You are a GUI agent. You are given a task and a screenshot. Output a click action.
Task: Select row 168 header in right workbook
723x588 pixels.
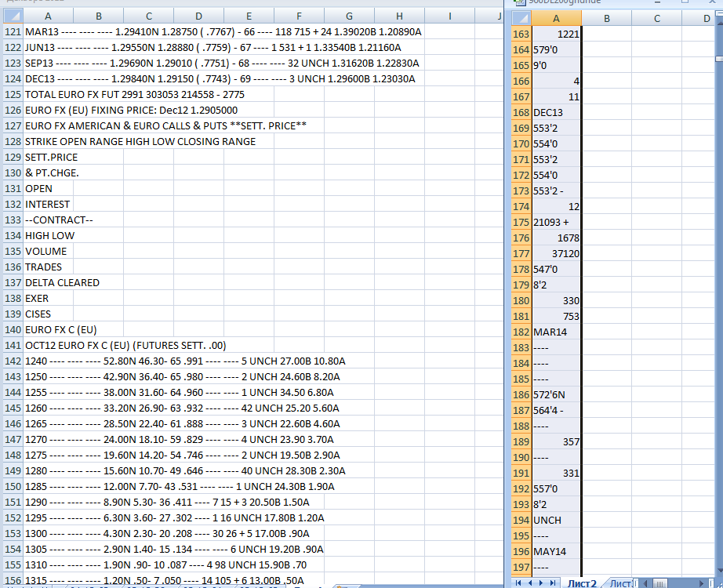(521, 113)
